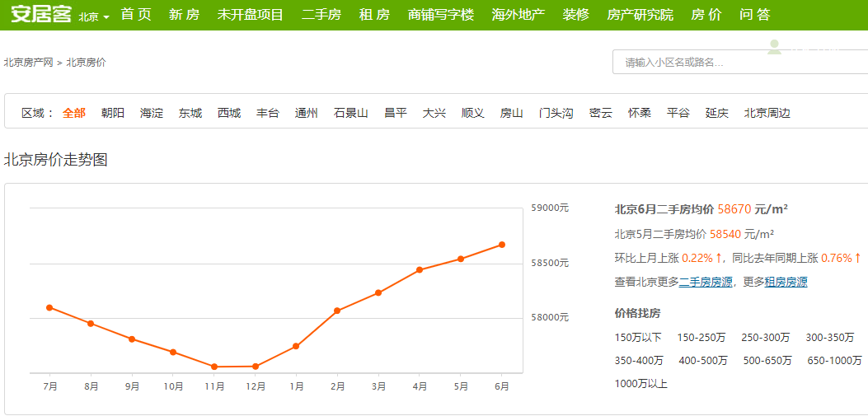Open 问答 navigation item

click(755, 15)
